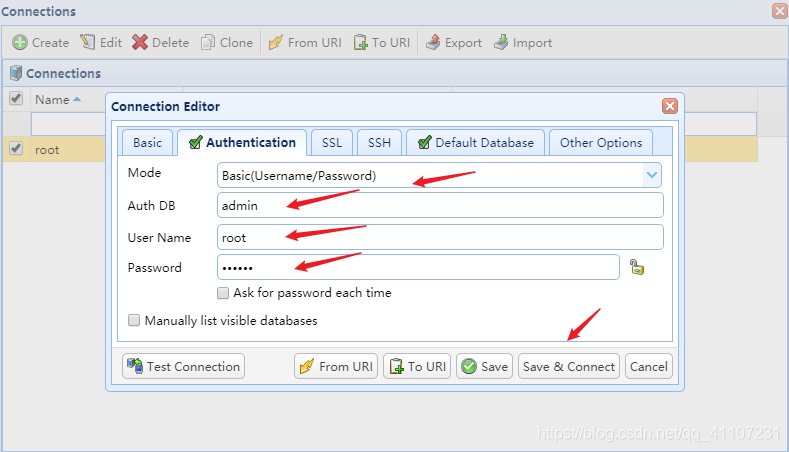The height and width of the screenshot is (452, 789).
Task: Click the Test Connection button
Action: point(183,366)
